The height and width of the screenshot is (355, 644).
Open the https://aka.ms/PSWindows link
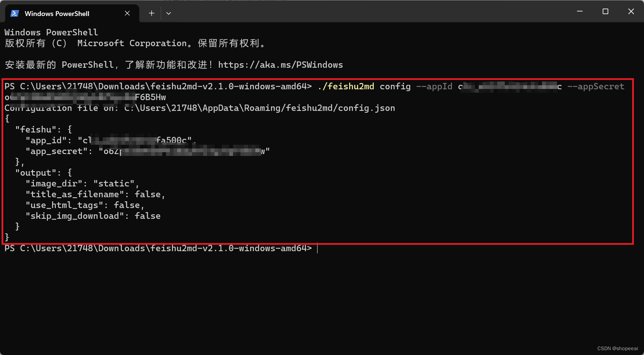coord(280,65)
